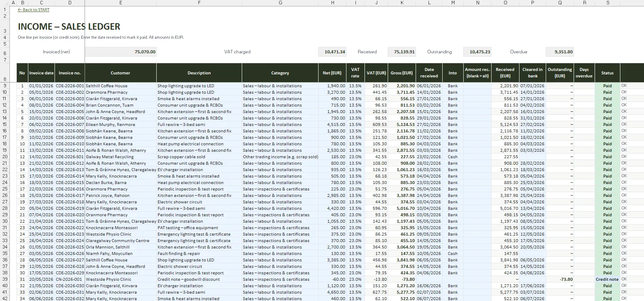Click the Invoiced (net) value 75,070.00
Screen dimensions: 644x301
click(121, 52)
